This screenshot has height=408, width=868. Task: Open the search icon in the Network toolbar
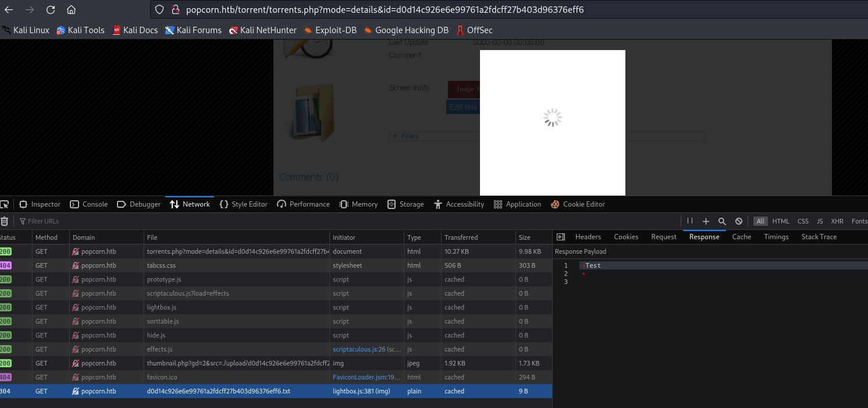[x=722, y=221]
